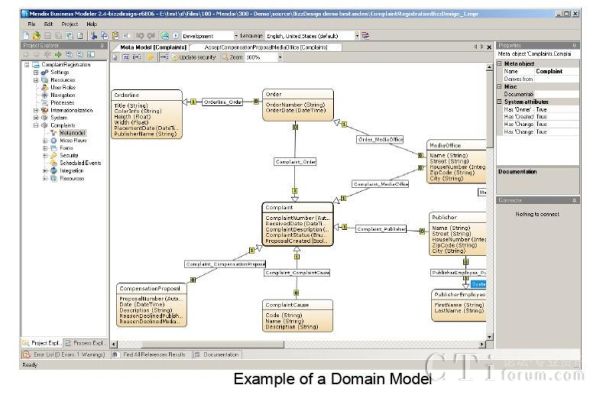The width and height of the screenshot is (600, 398).
Task: Click the globe deploy icon in toolbar
Action: click(x=165, y=36)
